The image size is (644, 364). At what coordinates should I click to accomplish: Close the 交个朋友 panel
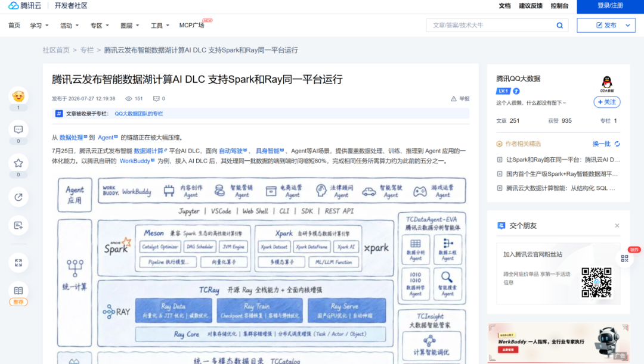(617, 226)
